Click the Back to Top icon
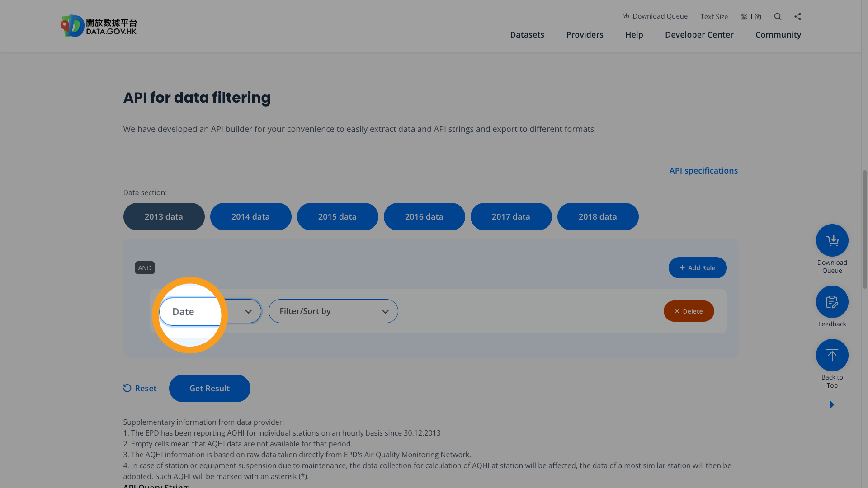This screenshot has height=488, width=868. pos(832,355)
